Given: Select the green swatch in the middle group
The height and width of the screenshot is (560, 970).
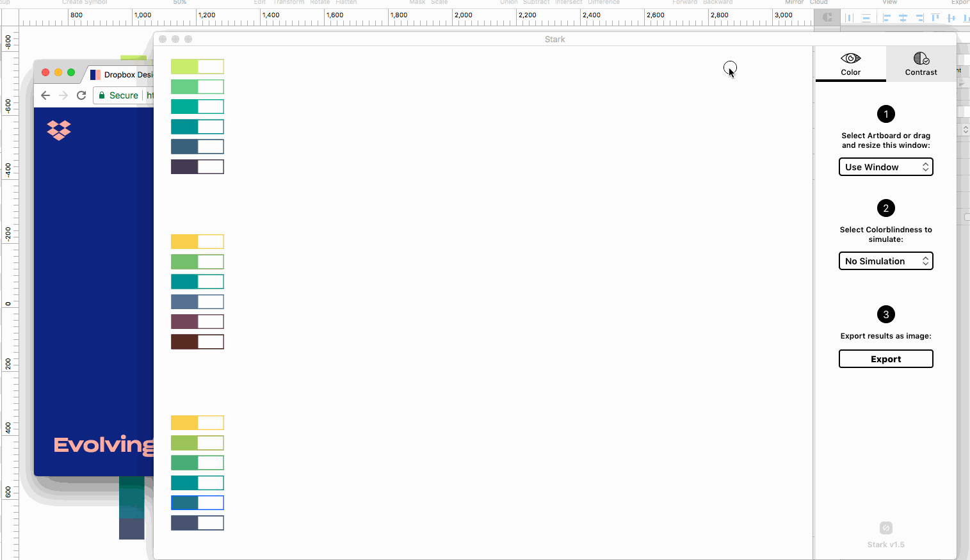Looking at the screenshot, I should pos(197,262).
